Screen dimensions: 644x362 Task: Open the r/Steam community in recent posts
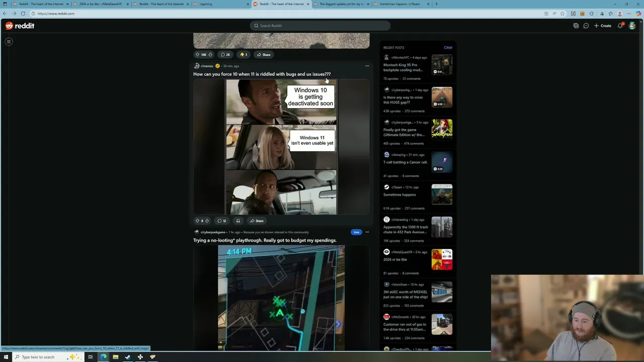[397, 187]
